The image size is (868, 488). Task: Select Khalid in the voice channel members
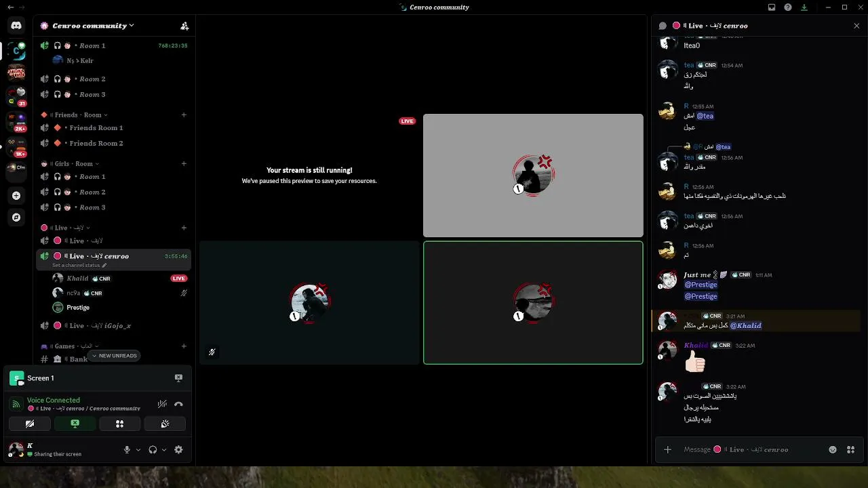point(114,278)
